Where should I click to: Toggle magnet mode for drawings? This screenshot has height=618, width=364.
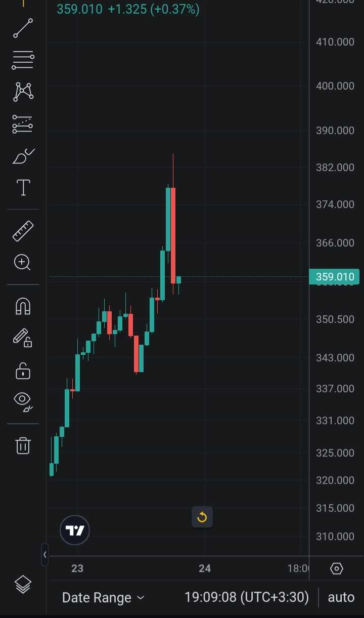tap(23, 306)
